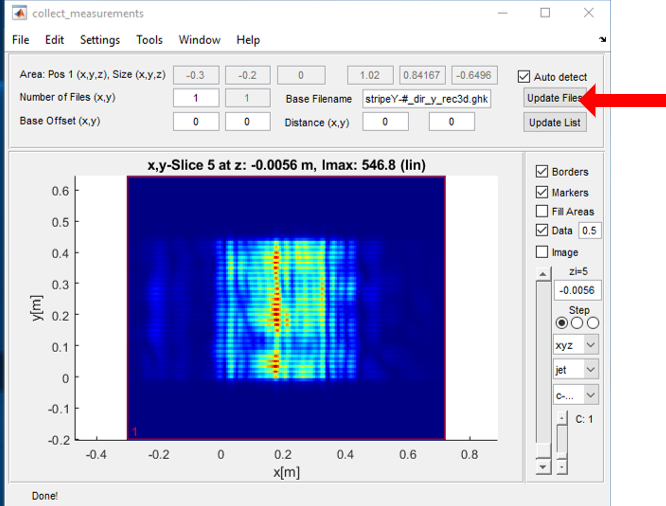Click the Base Filename field
Image resolution: width=666 pixels, height=506 pixels.
426,99
